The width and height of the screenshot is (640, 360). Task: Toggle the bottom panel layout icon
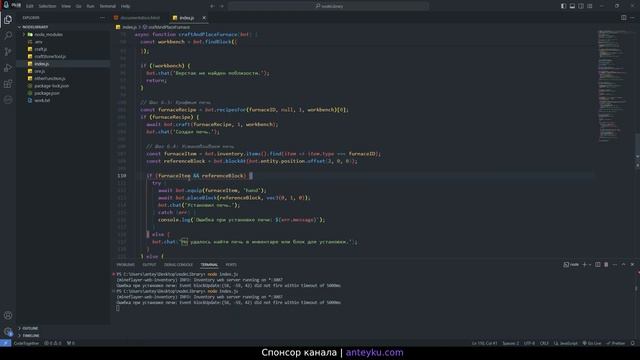(x=572, y=6)
